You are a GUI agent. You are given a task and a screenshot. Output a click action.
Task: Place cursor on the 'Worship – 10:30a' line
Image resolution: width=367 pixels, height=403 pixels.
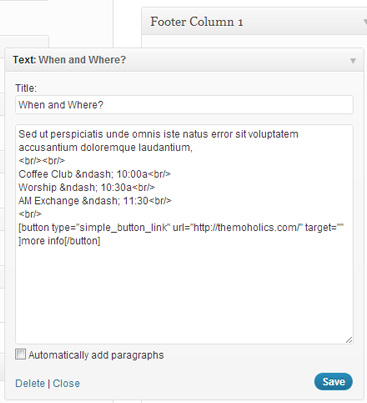pos(87,187)
